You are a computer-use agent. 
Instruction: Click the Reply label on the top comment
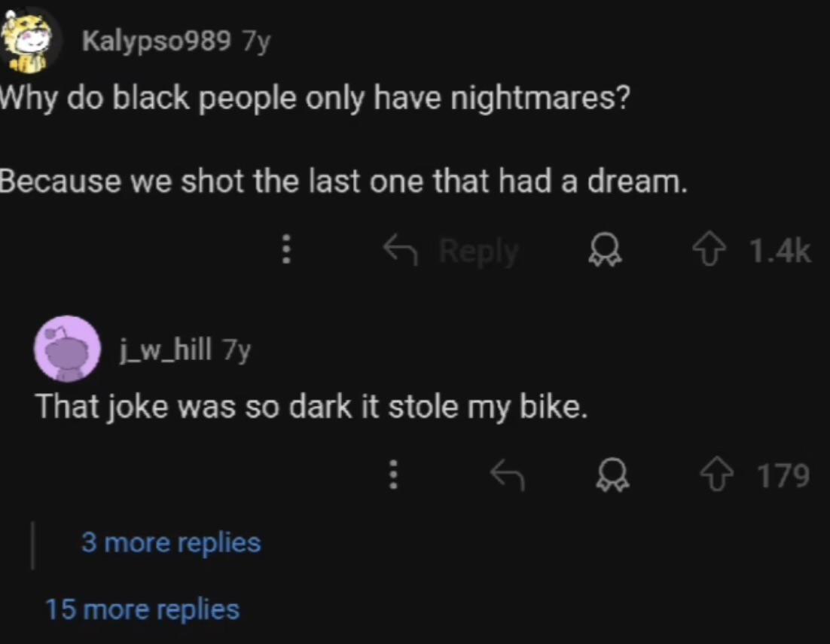480,252
